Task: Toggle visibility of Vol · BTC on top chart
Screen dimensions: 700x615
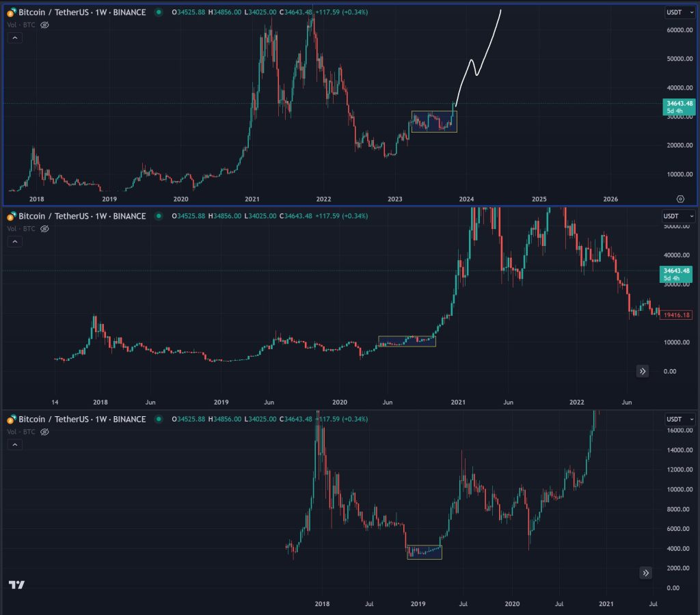Action: click(44, 25)
